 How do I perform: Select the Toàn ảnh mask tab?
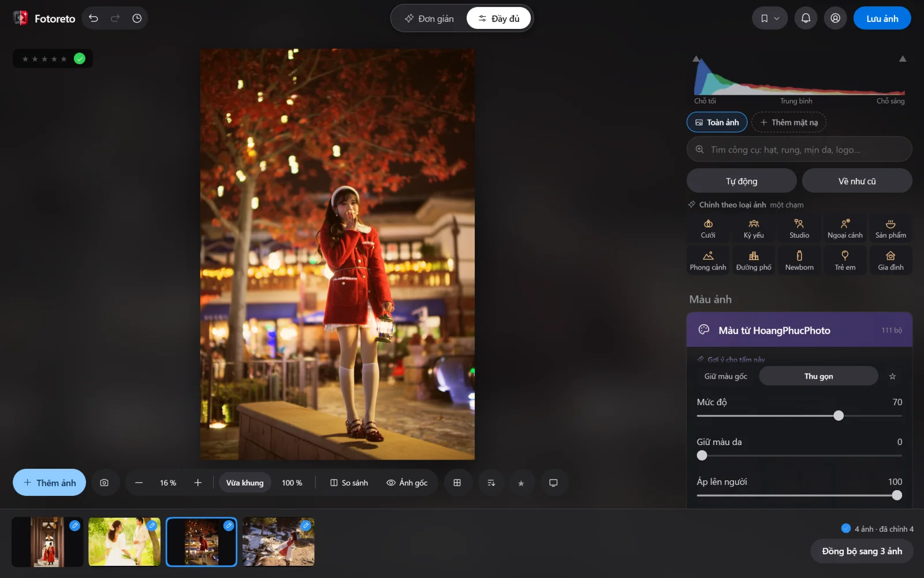click(717, 123)
